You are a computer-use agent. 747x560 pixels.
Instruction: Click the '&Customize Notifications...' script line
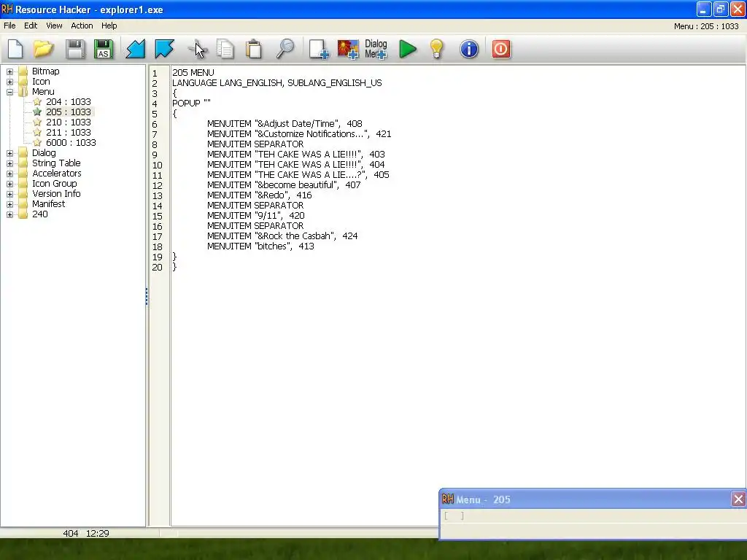(299, 134)
